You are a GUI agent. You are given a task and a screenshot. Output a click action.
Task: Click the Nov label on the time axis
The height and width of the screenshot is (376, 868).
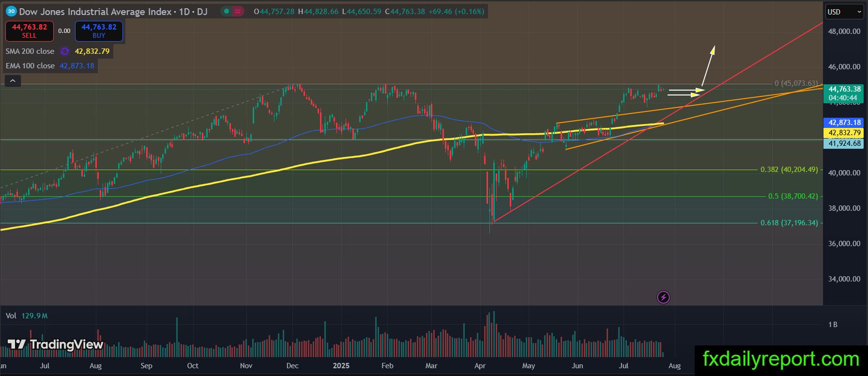tap(246, 366)
